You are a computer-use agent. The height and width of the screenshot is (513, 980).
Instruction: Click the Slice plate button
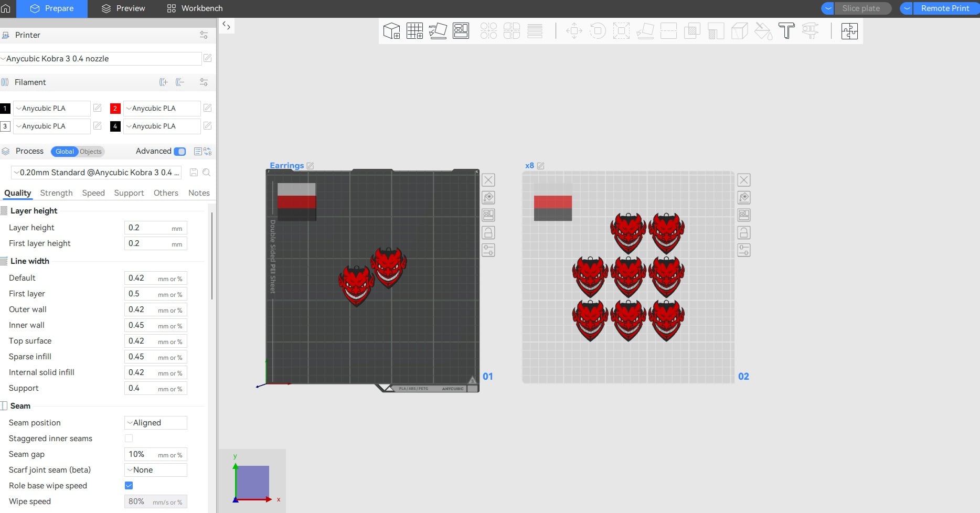(x=863, y=8)
